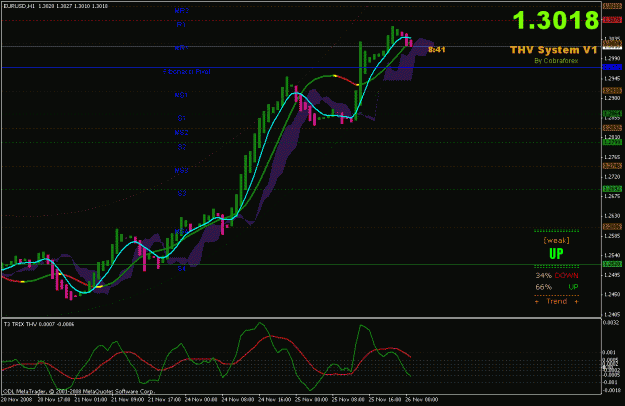Image resolution: width=625 pixels, height=406 pixels.
Task: Click the 21 Nov 09:00 time label
Action: pyautogui.click(x=126, y=400)
